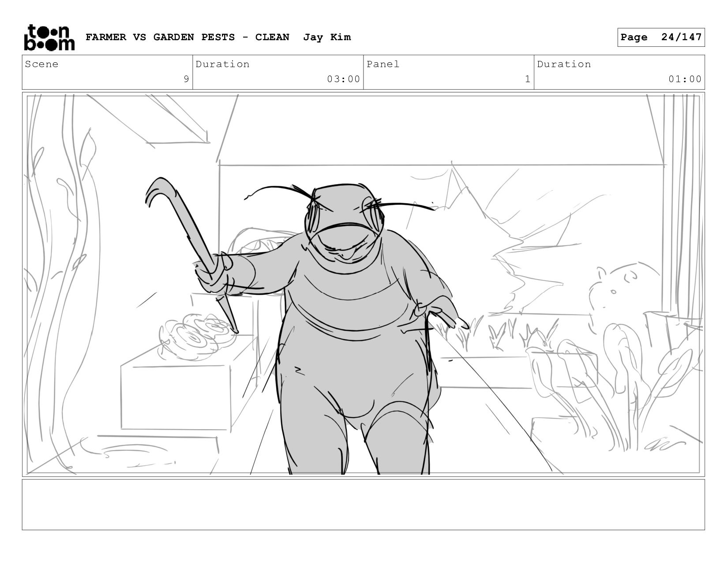Click the scene duration '03:00'

coord(343,79)
